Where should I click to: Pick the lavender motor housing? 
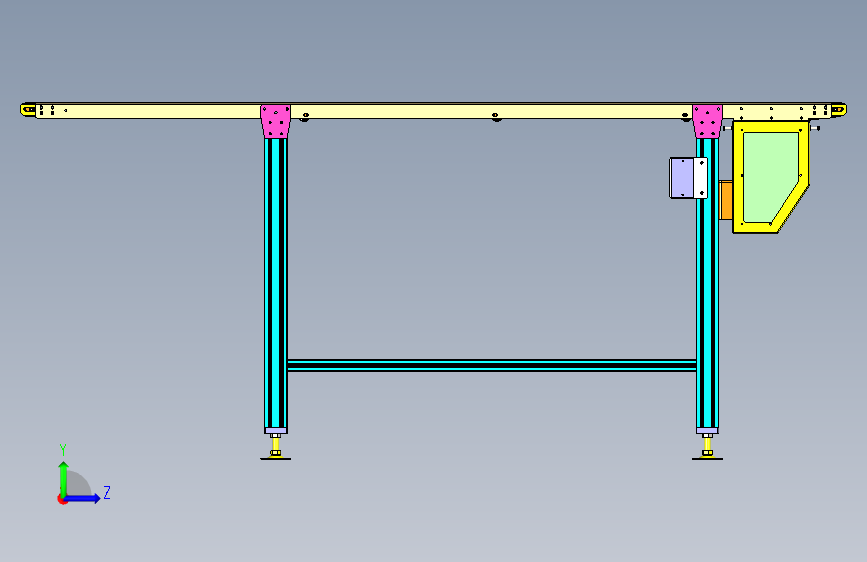[681, 178]
